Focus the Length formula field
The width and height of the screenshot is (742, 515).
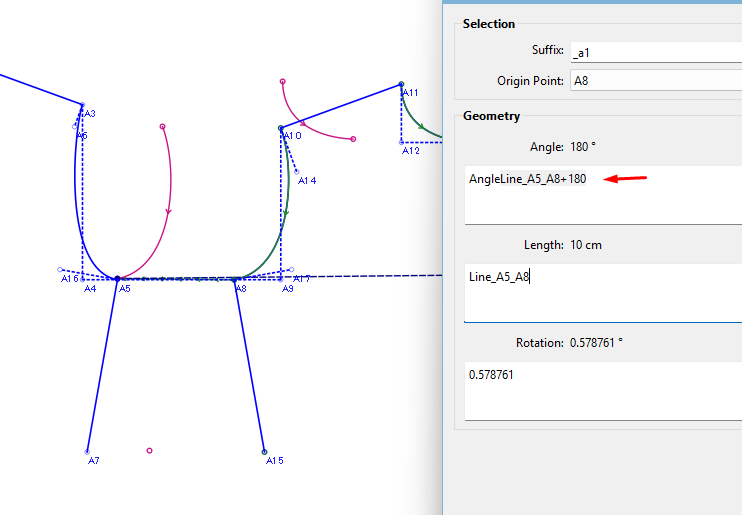pyautogui.click(x=603, y=293)
